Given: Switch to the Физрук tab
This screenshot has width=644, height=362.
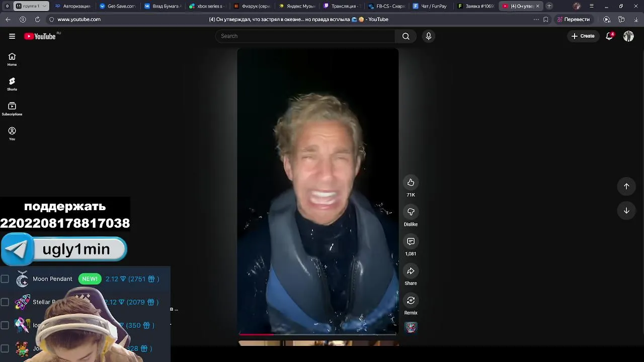Looking at the screenshot, I should (x=252, y=6).
